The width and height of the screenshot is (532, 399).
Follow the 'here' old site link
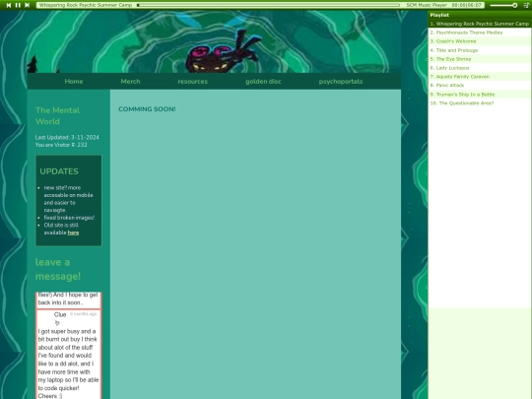(x=73, y=233)
